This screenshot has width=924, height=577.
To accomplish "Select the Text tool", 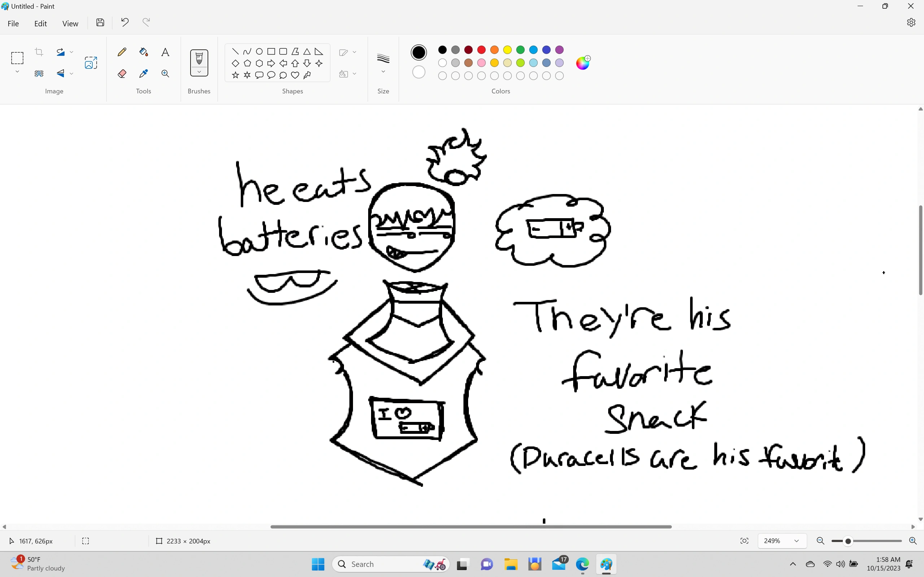I will (x=165, y=52).
